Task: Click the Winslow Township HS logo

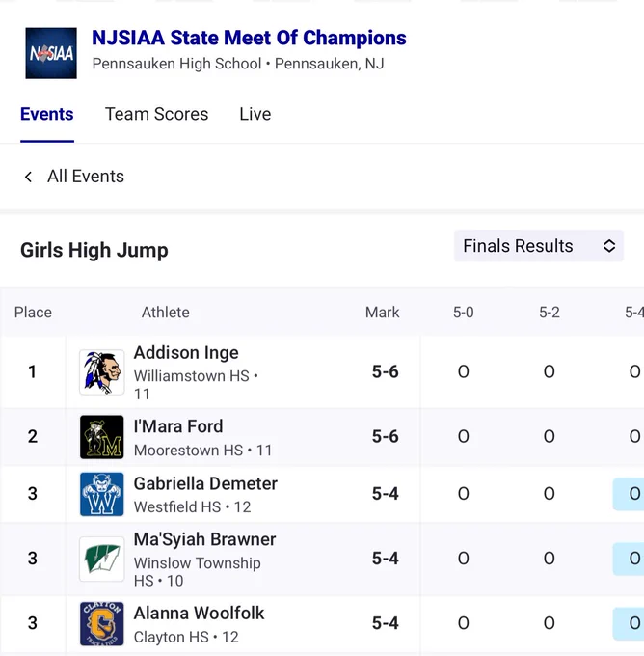Action: [x=102, y=560]
